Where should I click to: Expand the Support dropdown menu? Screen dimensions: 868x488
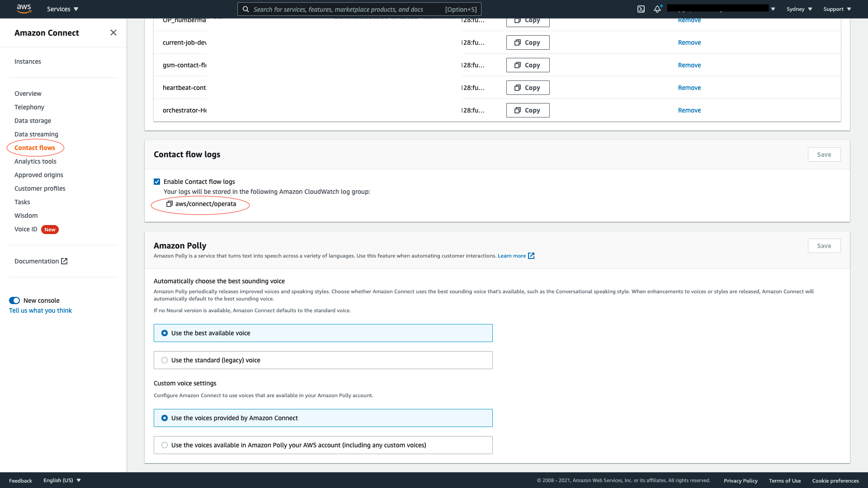click(x=837, y=9)
